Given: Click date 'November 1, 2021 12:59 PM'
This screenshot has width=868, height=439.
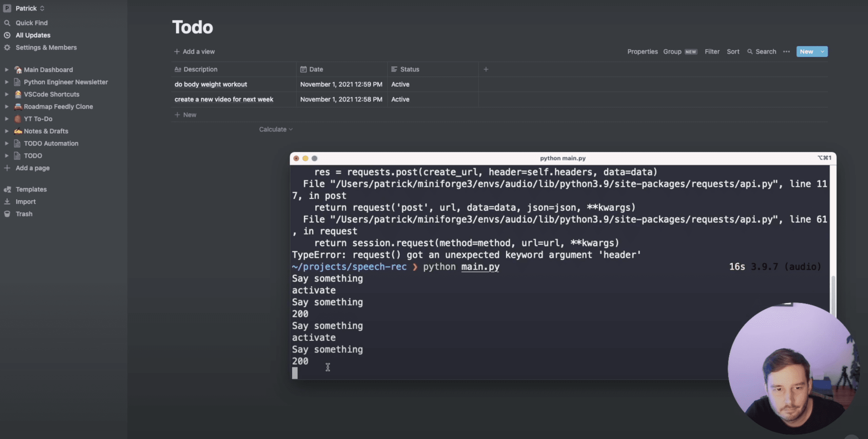Looking at the screenshot, I should click(x=341, y=84).
